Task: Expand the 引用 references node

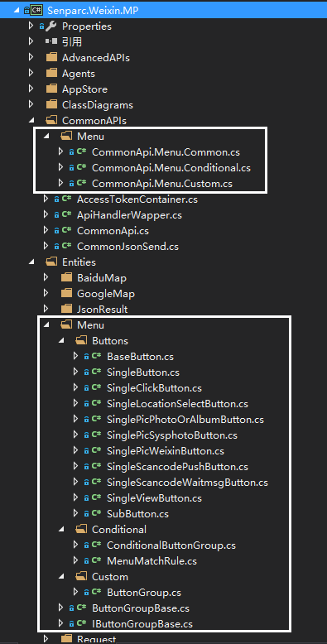Action: tap(31, 42)
